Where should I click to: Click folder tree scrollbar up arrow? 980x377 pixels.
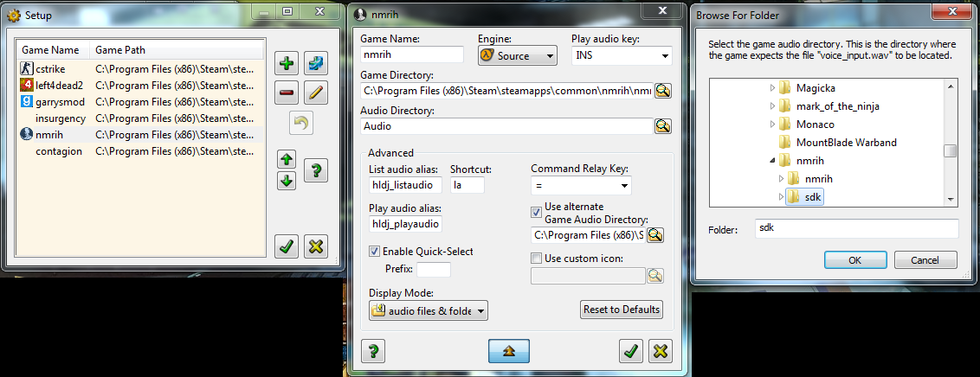[950, 86]
